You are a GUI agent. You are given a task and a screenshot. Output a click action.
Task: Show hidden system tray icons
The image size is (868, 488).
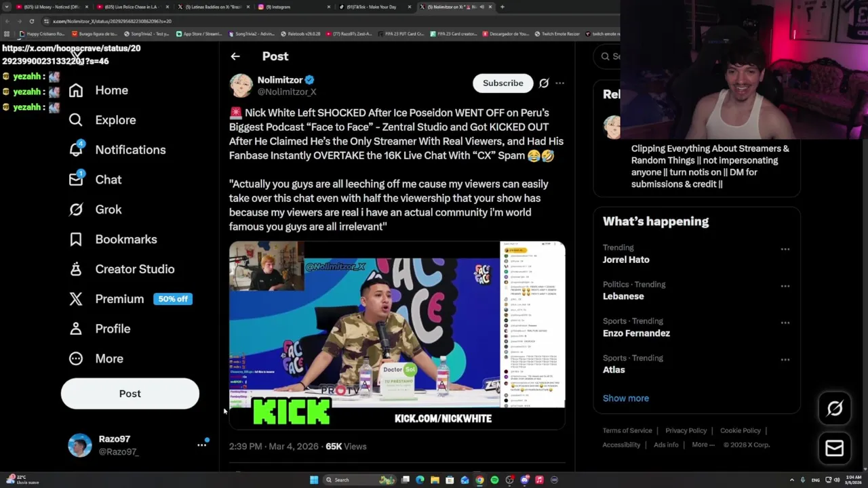tap(791, 480)
